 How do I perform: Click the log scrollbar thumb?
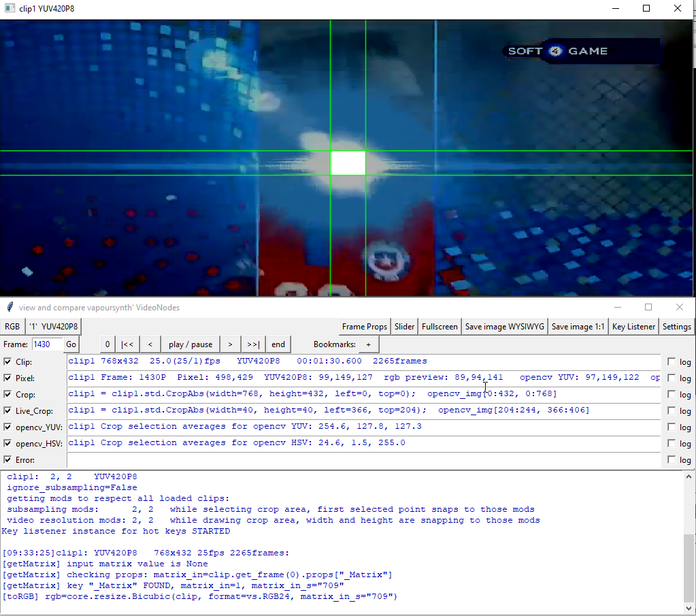point(689,567)
